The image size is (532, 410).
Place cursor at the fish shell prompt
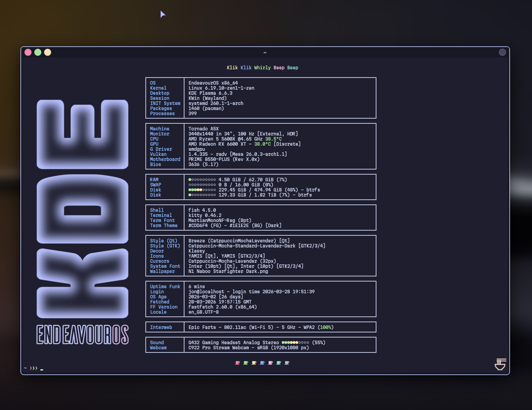tap(42, 368)
